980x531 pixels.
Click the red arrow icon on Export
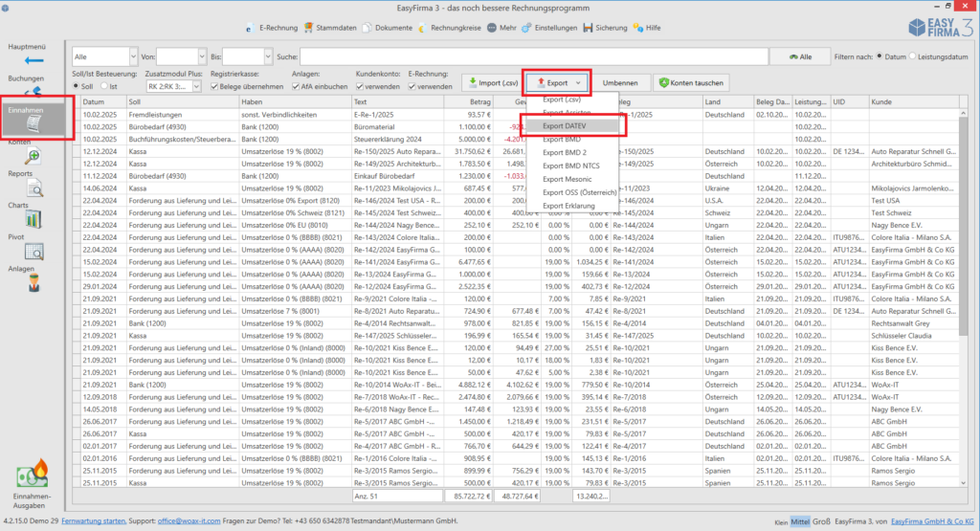(541, 82)
